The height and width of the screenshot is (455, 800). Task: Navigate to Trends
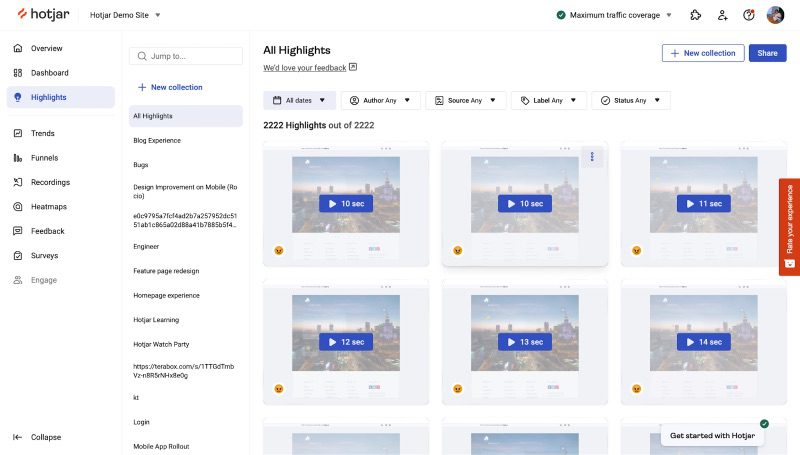pyautogui.click(x=61, y=133)
